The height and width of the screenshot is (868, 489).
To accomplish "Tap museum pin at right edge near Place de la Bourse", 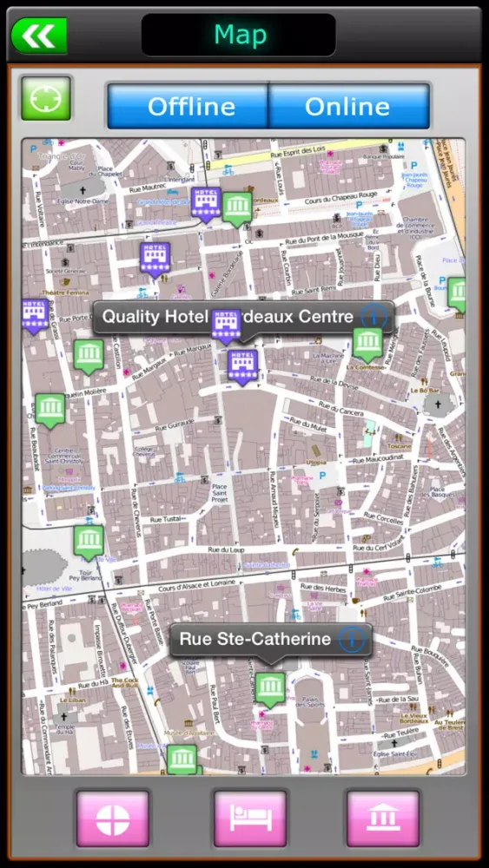I will [458, 294].
